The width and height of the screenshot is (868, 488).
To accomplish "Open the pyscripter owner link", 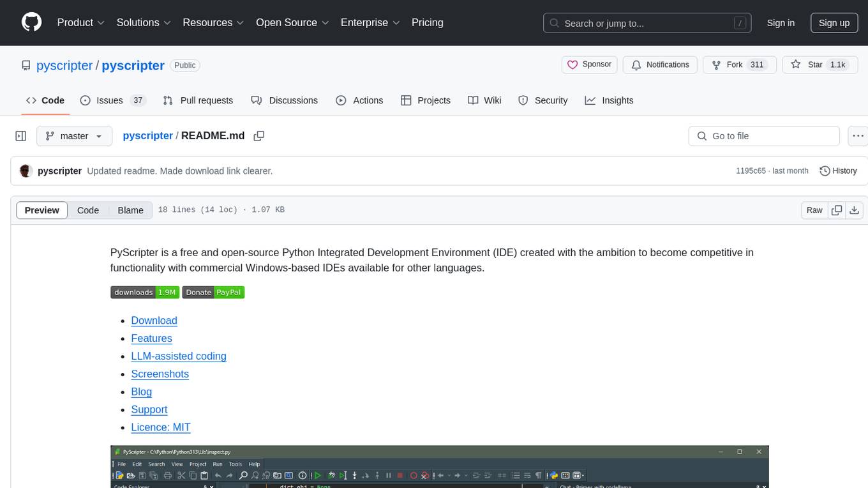I will tap(64, 65).
